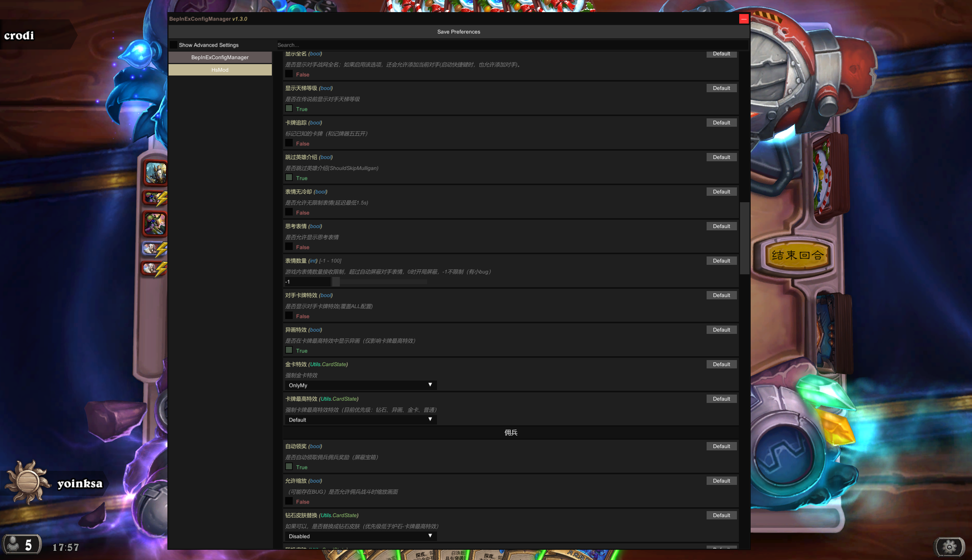Expand the 卡牌最高特效 Default dropdown

tap(361, 420)
